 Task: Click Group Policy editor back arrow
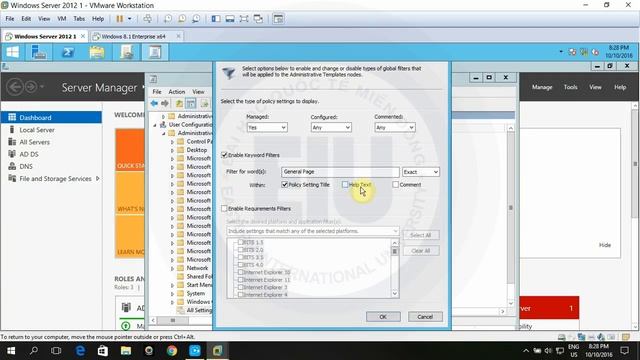pos(154,104)
